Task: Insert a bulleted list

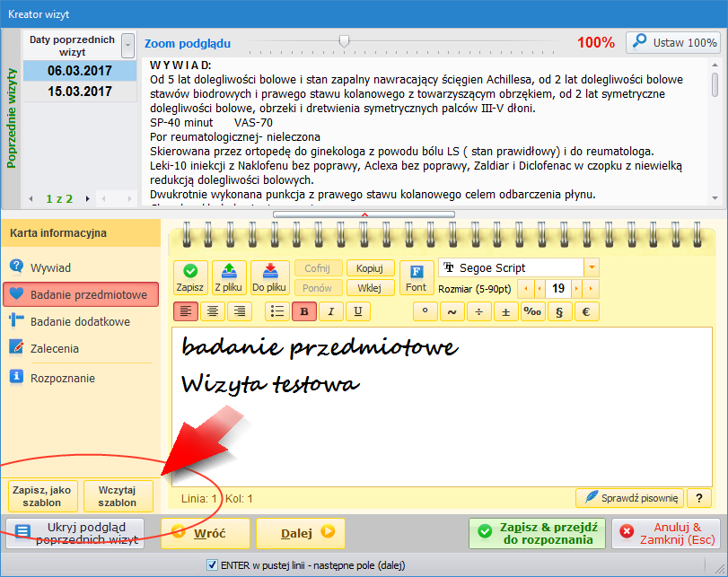Action: 277,311
